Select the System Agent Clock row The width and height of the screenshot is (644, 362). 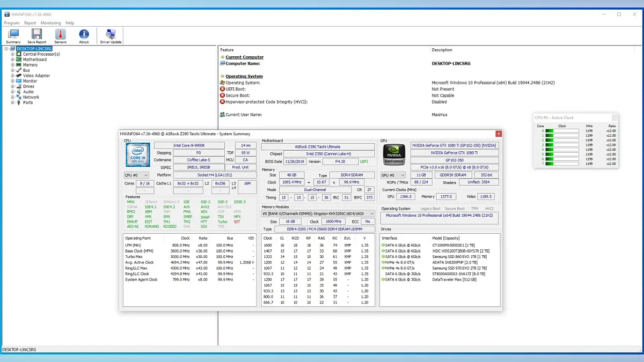(x=189, y=279)
